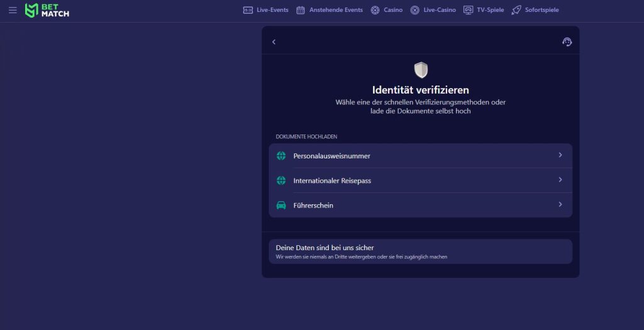The width and height of the screenshot is (644, 330).
Task: Click the globe icon beside Personalausweisnummer
Action: click(281, 156)
